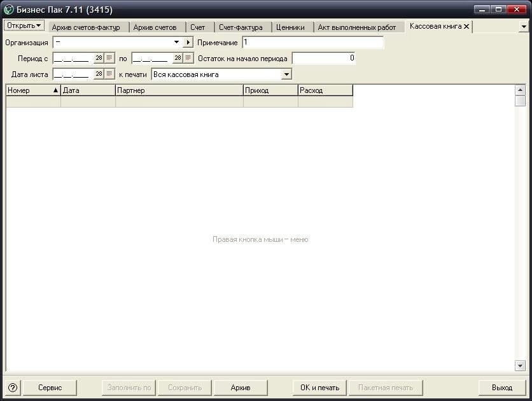Click arrow button next to Организация field
This screenshot has width=532, height=401.
pyautogui.click(x=188, y=42)
